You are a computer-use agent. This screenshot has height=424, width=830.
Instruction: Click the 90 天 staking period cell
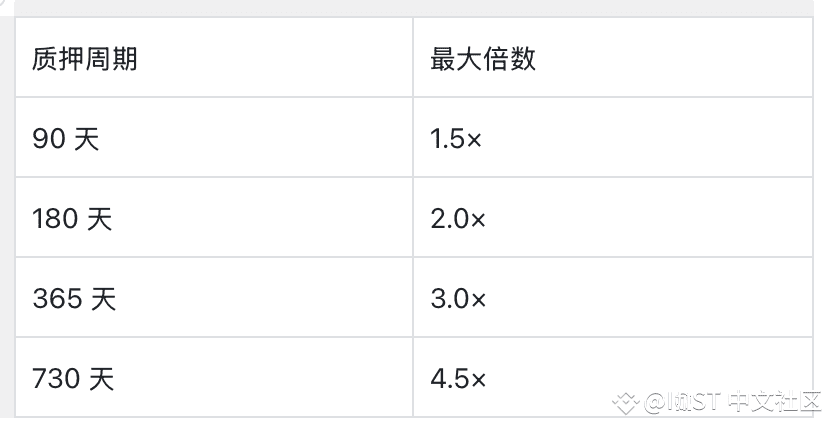[x=214, y=138]
